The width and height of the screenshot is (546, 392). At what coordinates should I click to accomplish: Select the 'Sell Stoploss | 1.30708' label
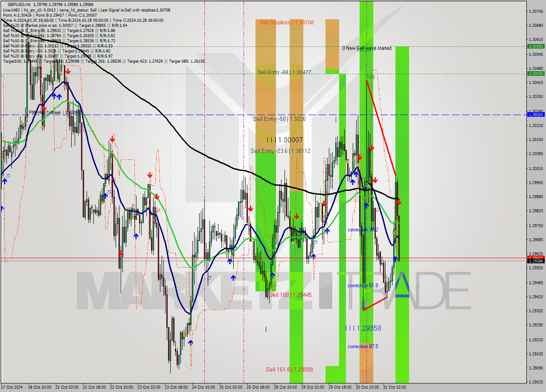[287, 23]
